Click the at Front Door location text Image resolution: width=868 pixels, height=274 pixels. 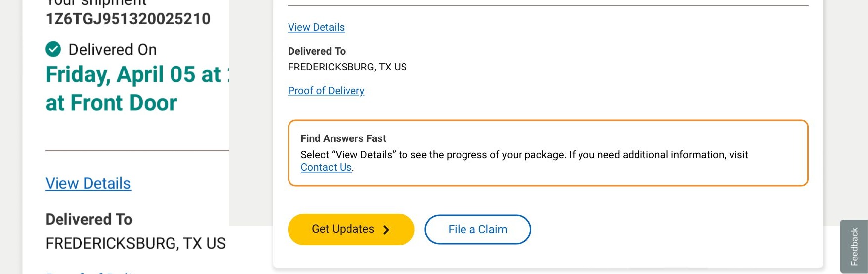[111, 103]
